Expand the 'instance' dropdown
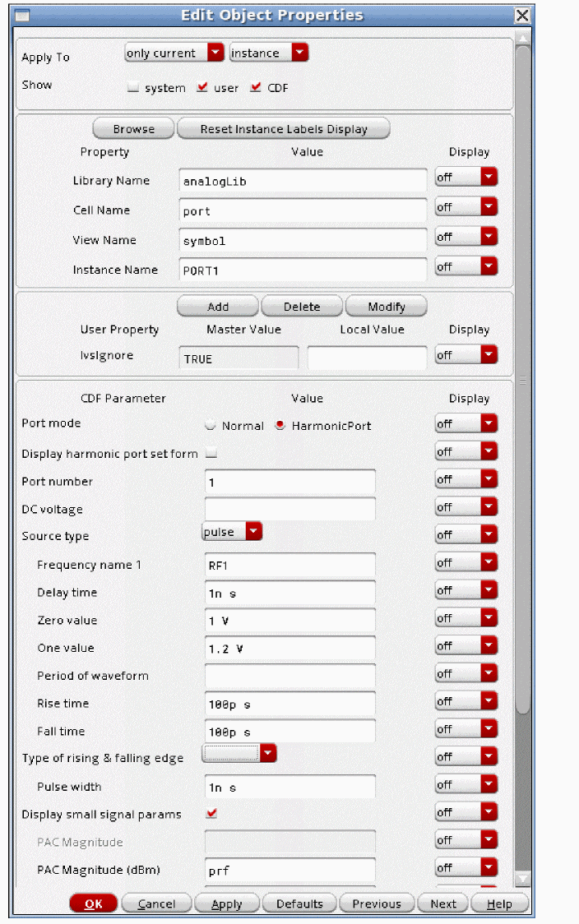Screen dimensions: 579x924 (x=299, y=53)
